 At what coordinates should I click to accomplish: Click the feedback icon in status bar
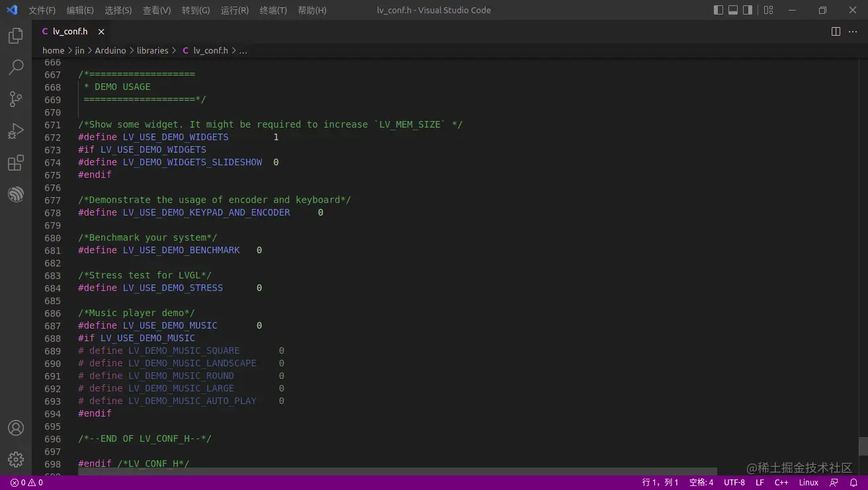tap(834, 483)
